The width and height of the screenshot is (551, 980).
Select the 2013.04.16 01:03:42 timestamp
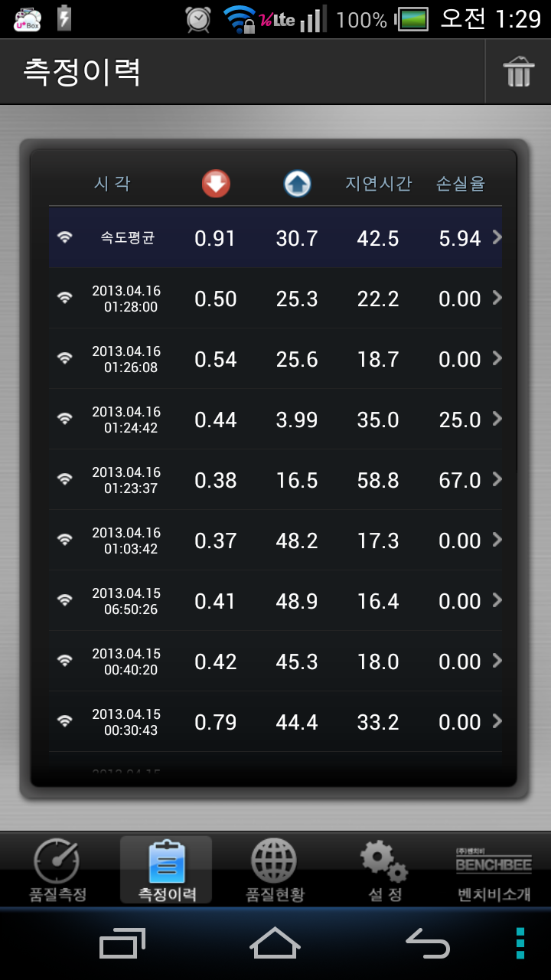coord(126,541)
